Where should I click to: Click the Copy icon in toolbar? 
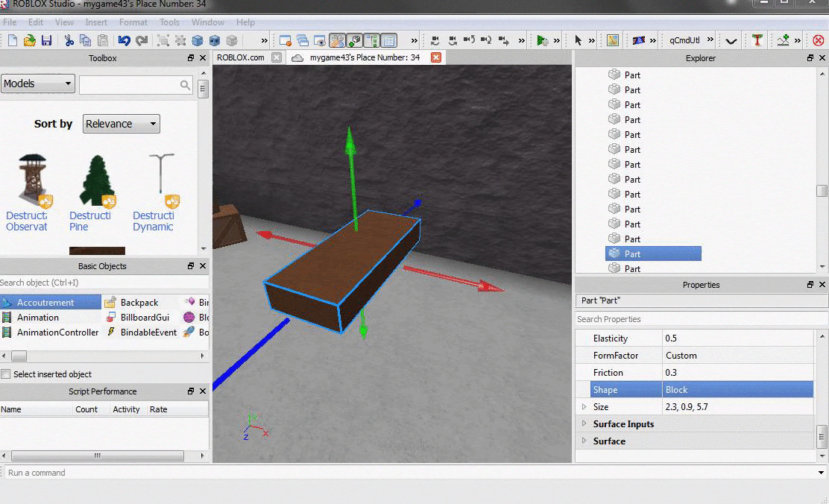(x=85, y=40)
